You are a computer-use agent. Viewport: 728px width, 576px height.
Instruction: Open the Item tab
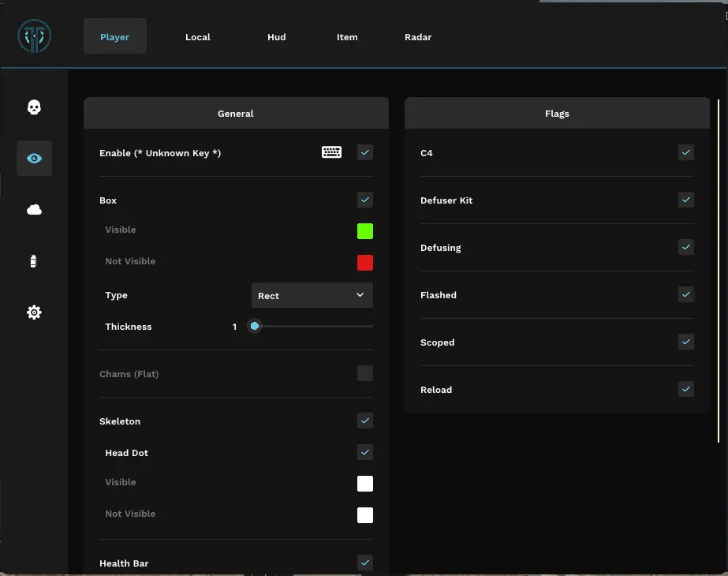coord(347,37)
